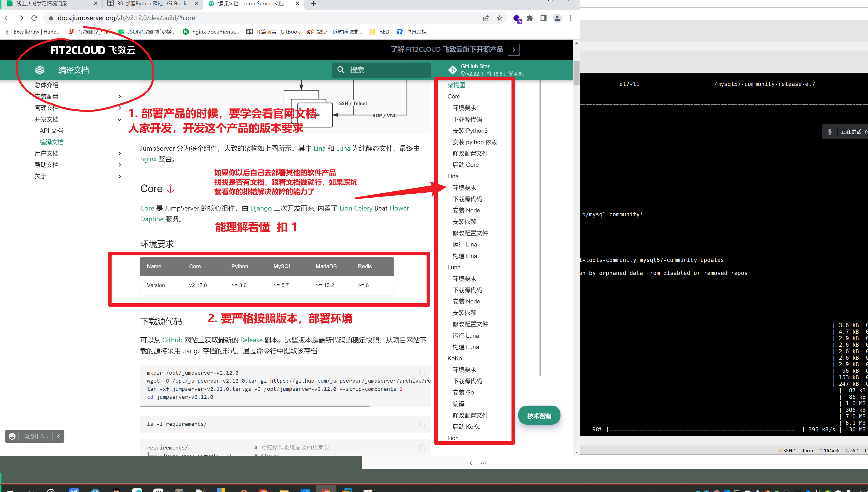Click the 技术咨询 button

539,415
